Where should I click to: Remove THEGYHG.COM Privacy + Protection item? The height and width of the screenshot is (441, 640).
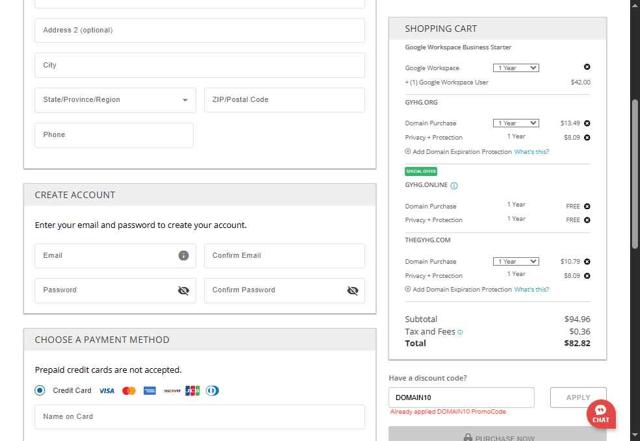(x=587, y=276)
